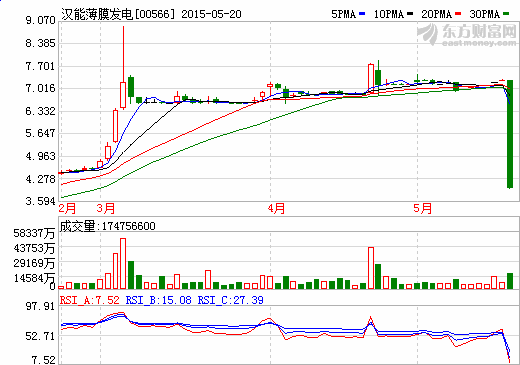
Task: Click the RSI_A:7.52 indicator label
Action: pyautogui.click(x=89, y=300)
